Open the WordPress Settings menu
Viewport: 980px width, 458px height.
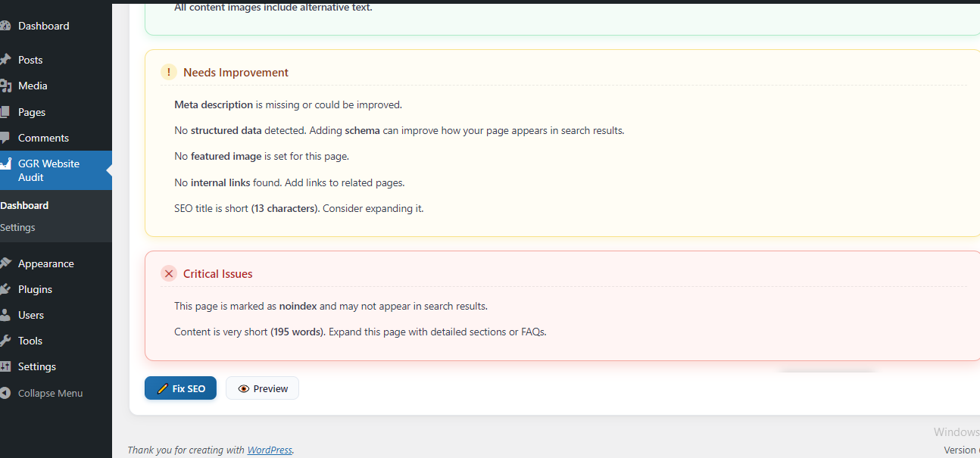click(36, 366)
